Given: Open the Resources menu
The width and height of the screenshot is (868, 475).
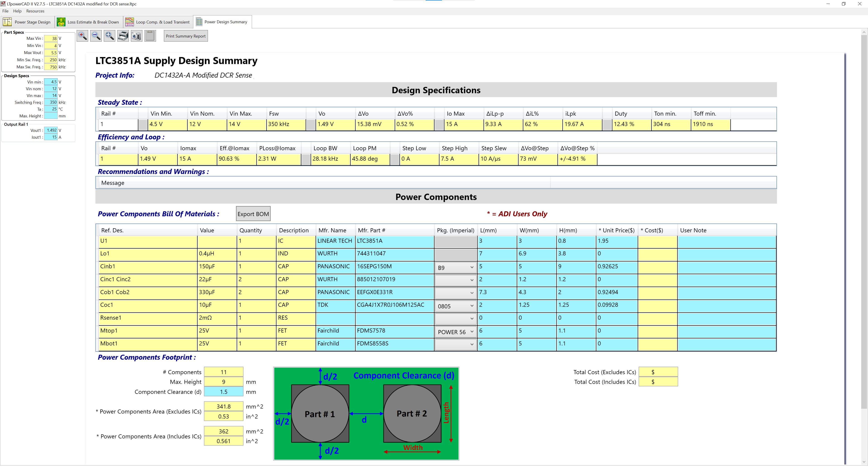Looking at the screenshot, I should coord(35,11).
